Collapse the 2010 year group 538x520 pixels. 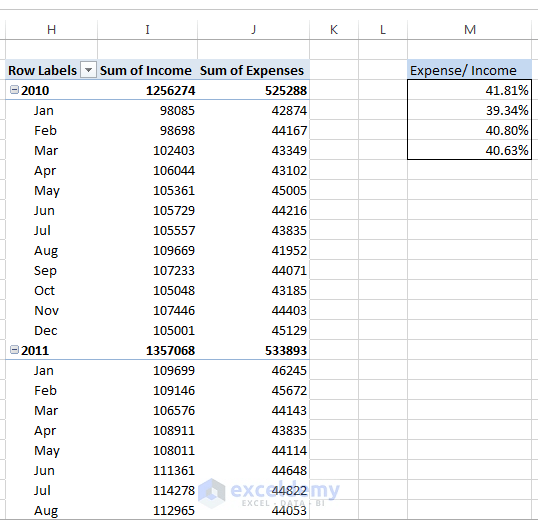tap(14, 90)
